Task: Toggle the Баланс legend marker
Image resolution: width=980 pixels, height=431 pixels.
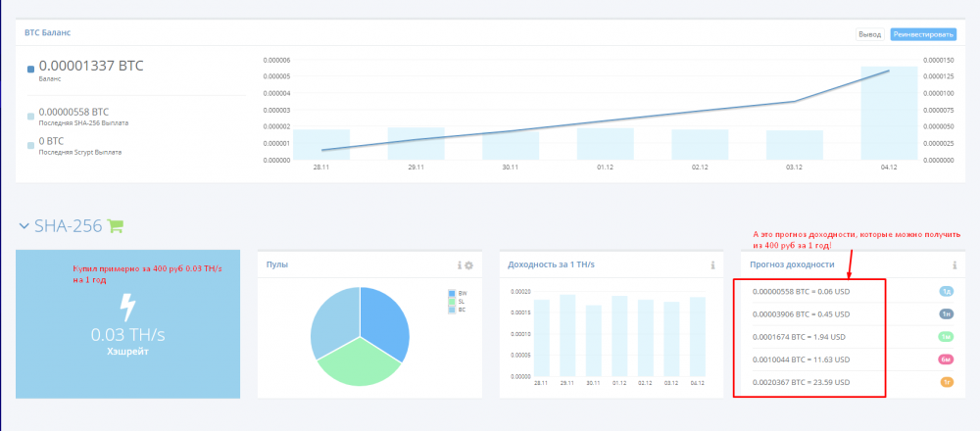Action: 31,70
